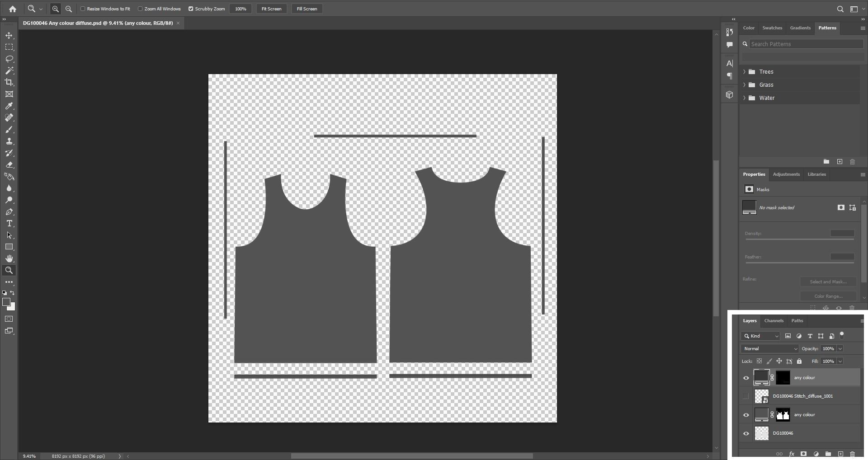The height and width of the screenshot is (460, 868).
Task: Select the Magic Wand tool
Action: [x=9, y=70]
